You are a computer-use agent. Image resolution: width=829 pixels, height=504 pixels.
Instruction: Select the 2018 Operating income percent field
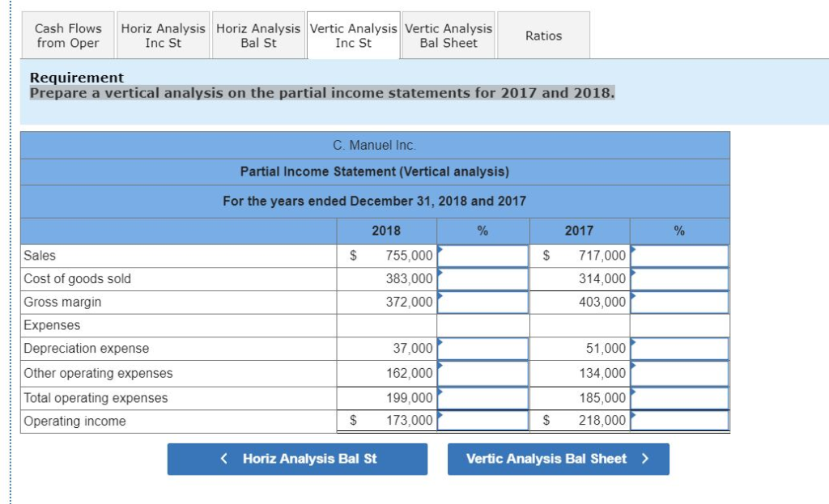tap(483, 421)
